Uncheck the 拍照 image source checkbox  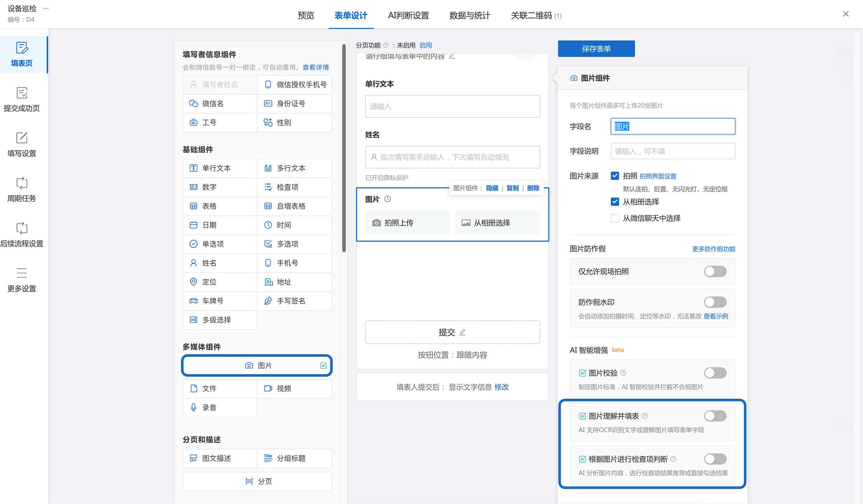[615, 176]
